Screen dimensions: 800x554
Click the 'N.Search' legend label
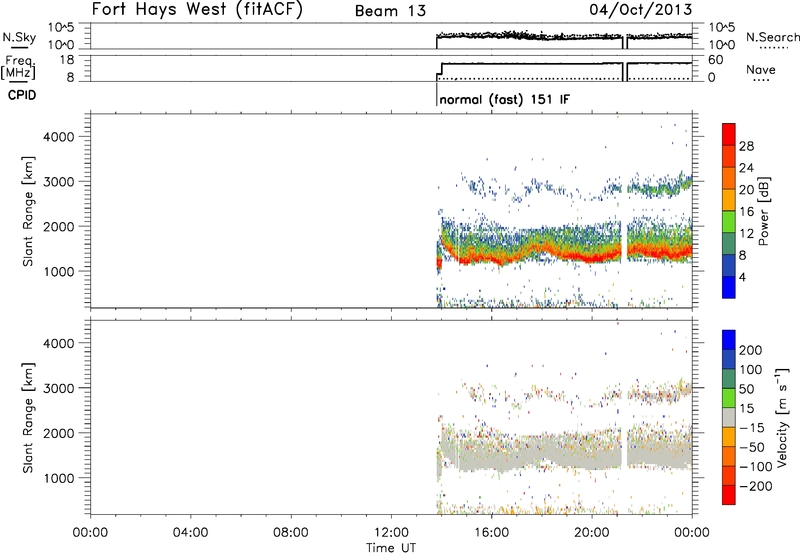pyautogui.click(x=772, y=37)
